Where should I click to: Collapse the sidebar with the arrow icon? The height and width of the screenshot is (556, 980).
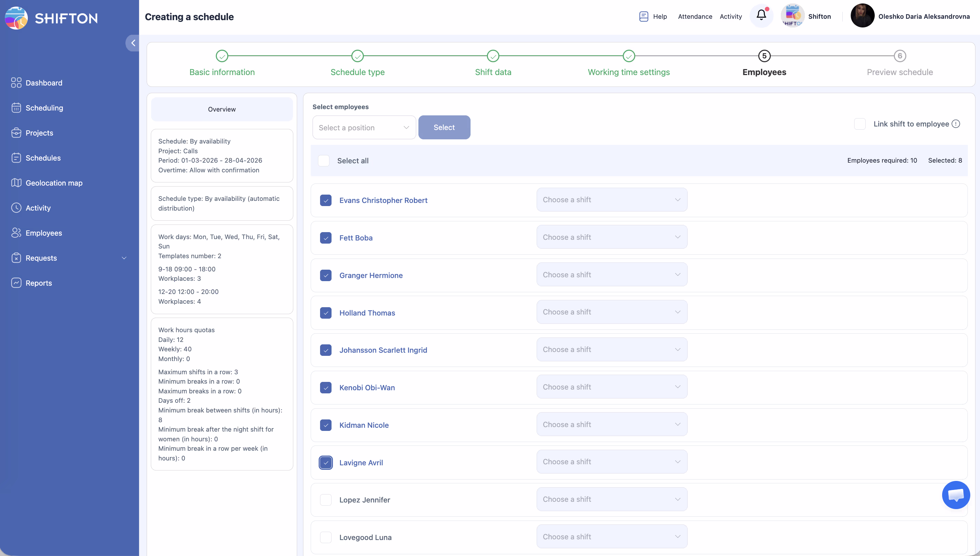tap(133, 43)
